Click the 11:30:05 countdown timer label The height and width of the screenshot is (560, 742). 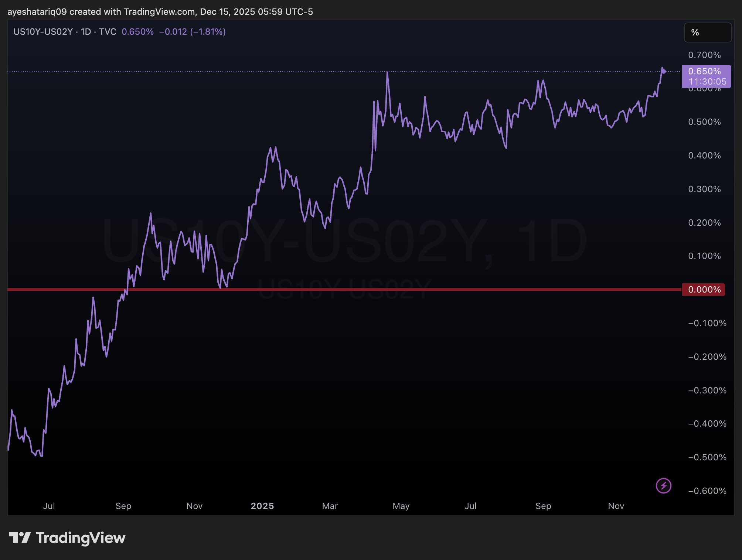click(707, 82)
